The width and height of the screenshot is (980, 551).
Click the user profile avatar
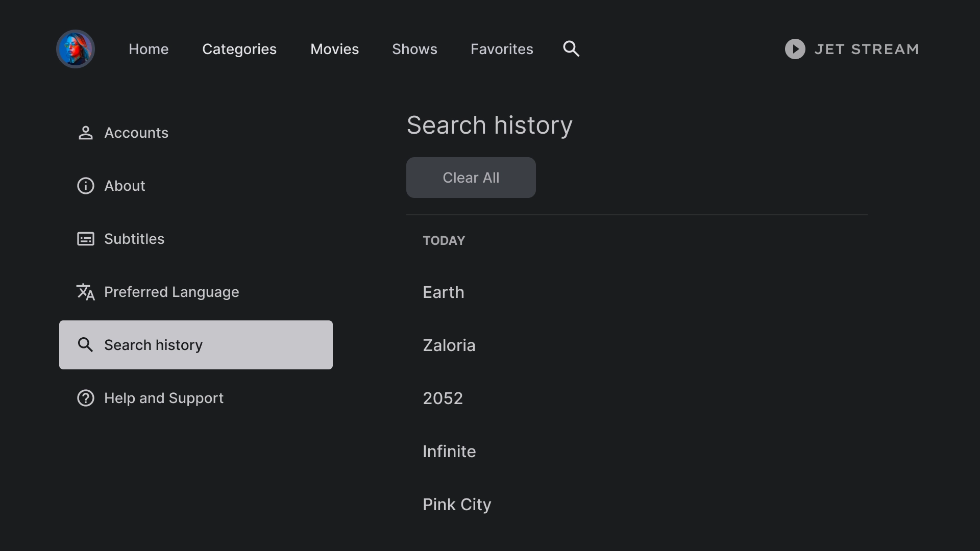[76, 49]
